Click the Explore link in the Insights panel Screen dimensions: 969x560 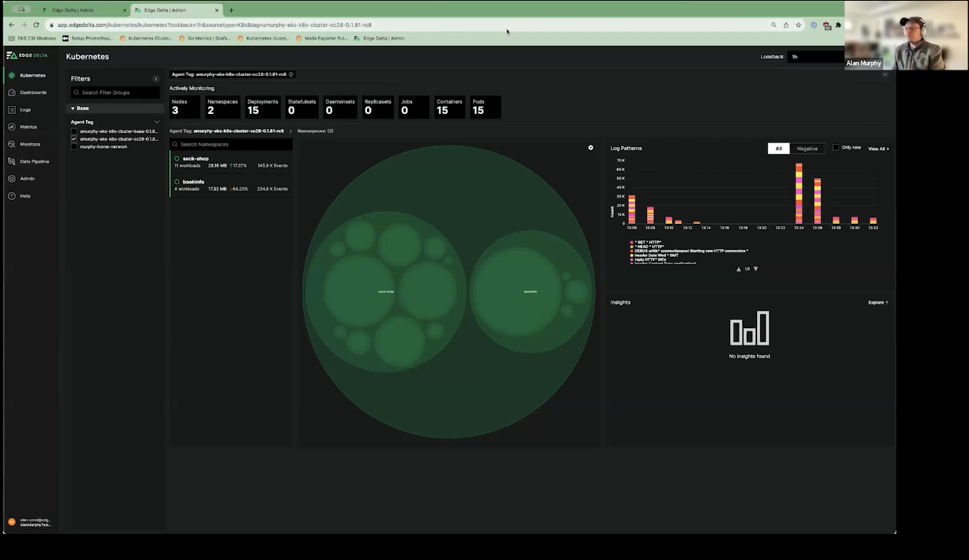(876, 302)
